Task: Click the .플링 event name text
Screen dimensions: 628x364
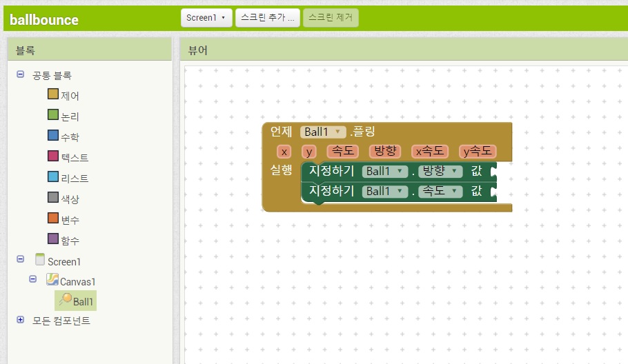Action: click(x=362, y=131)
